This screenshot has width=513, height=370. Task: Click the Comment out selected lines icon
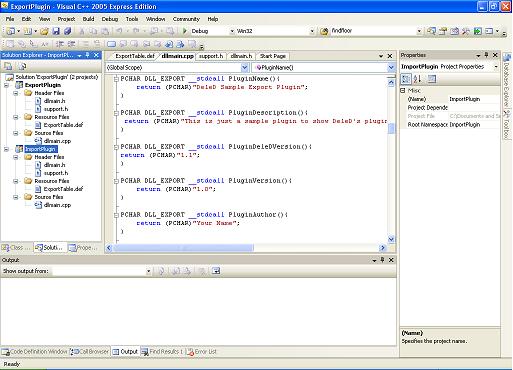[86, 44]
